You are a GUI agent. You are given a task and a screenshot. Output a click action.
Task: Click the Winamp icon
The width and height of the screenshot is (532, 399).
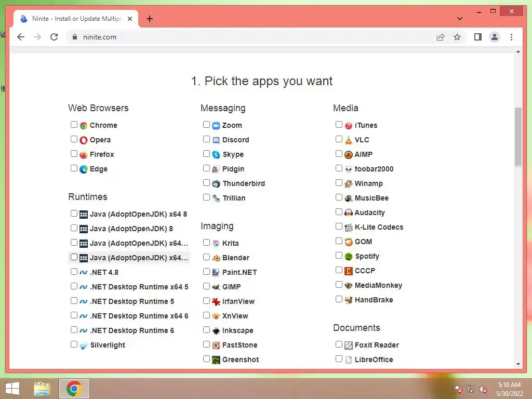349,184
